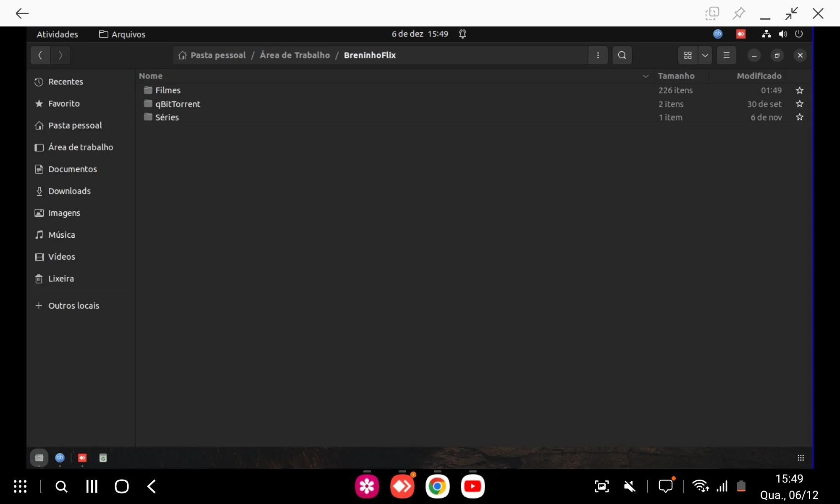Image resolution: width=840 pixels, height=504 pixels.
Task: Expand Outros locais in sidebar
Action: pos(73,305)
